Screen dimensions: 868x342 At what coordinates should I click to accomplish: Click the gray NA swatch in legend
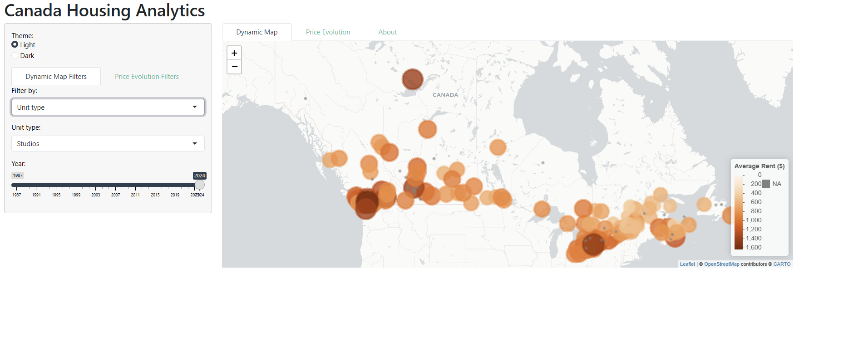click(x=766, y=184)
